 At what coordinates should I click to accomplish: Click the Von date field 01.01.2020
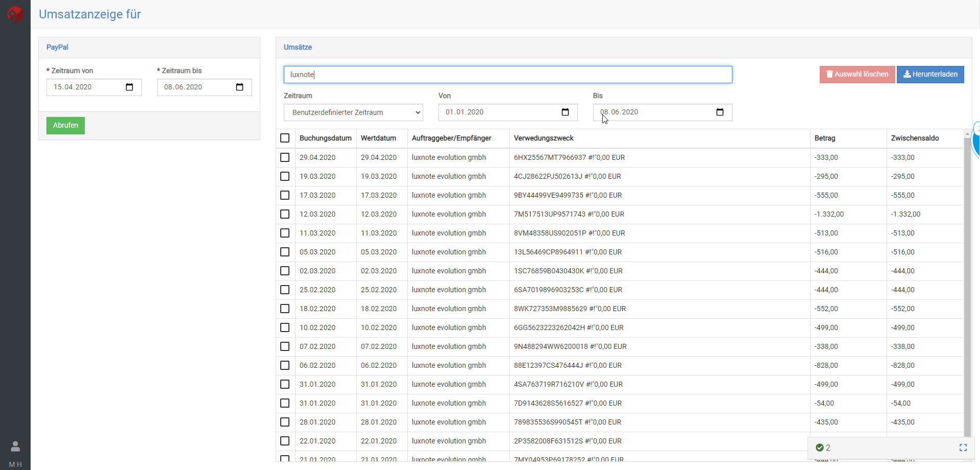[508, 112]
